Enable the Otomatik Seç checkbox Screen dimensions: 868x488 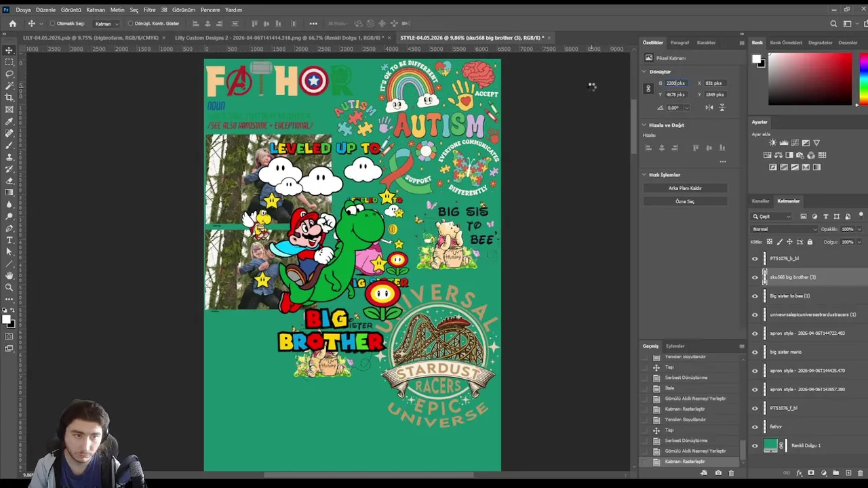(53, 24)
